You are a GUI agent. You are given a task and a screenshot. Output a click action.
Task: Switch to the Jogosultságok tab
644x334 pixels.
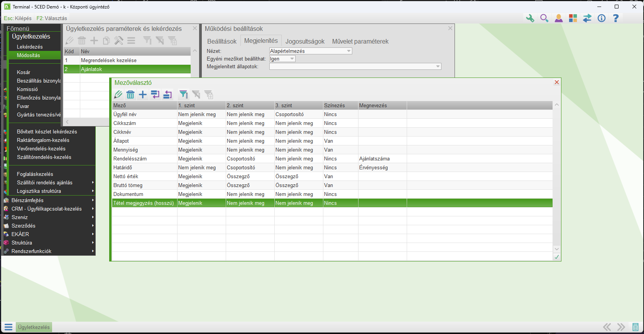click(x=305, y=41)
